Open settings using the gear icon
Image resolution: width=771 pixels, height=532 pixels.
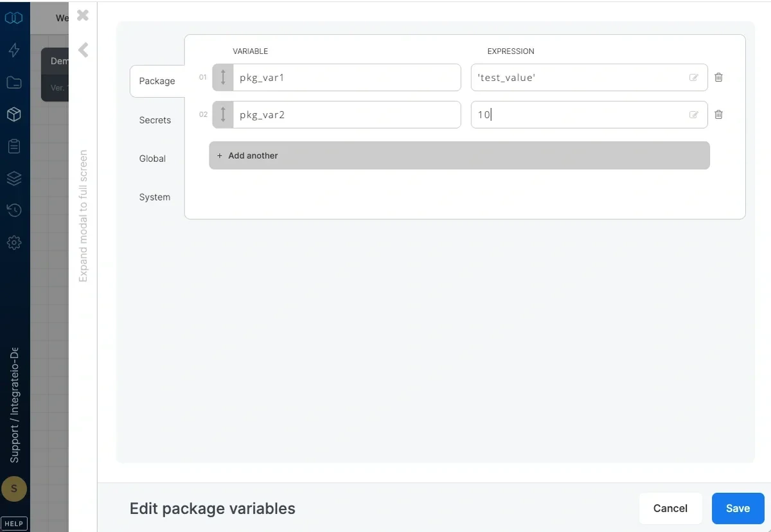14,242
